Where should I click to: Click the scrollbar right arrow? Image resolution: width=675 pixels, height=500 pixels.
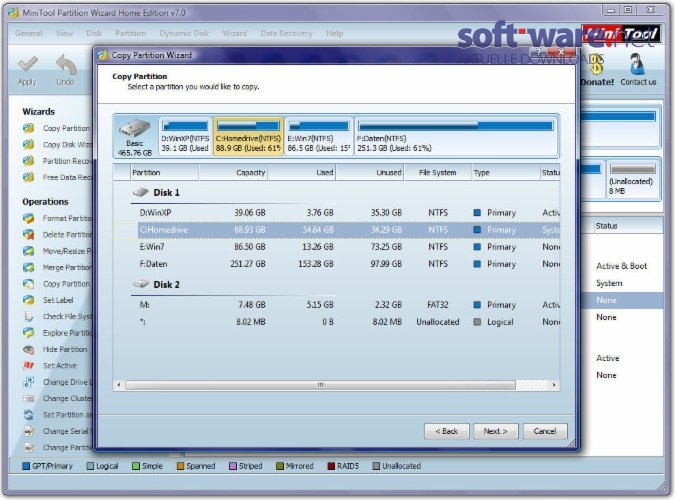(x=554, y=385)
